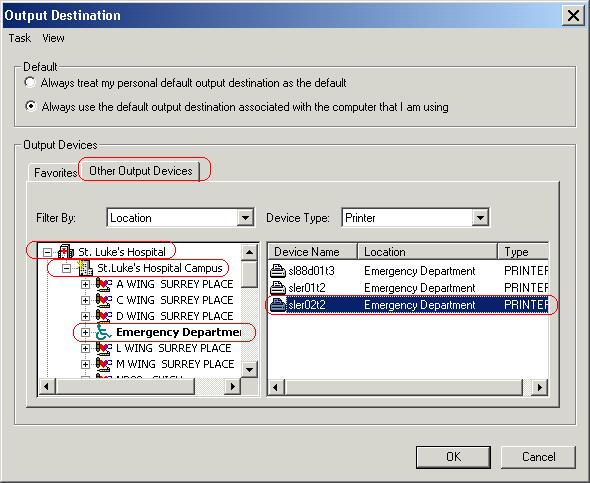Viewport: 590px width, 483px height.
Task: Click the location tree scroll right arrow
Action: pos(233,386)
